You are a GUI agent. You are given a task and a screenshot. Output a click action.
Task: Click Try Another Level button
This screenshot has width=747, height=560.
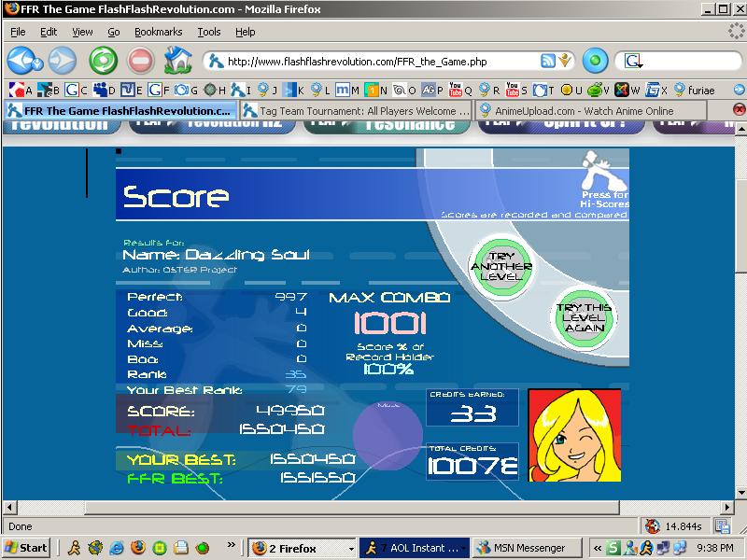[501, 266]
